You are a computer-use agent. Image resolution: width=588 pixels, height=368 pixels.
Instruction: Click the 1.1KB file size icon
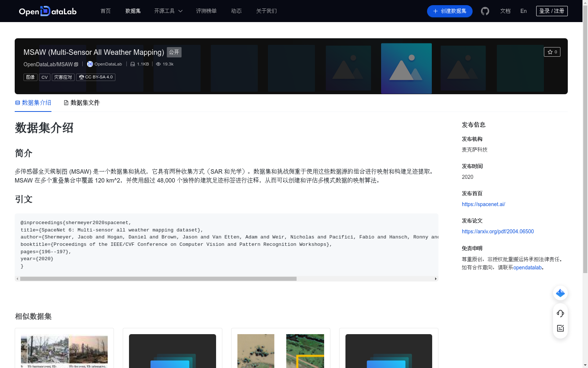(133, 64)
